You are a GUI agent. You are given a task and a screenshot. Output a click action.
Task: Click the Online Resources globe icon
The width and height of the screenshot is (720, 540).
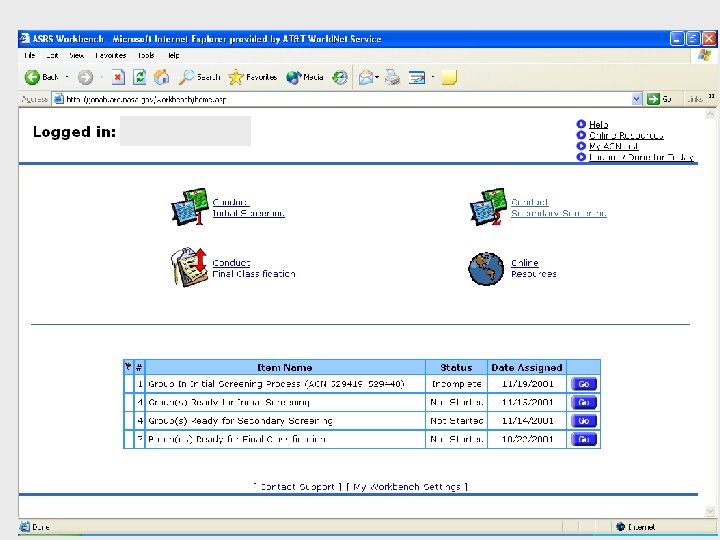click(486, 269)
